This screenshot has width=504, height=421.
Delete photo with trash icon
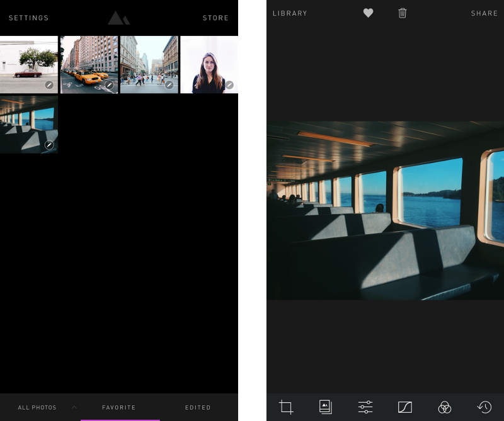(x=403, y=13)
